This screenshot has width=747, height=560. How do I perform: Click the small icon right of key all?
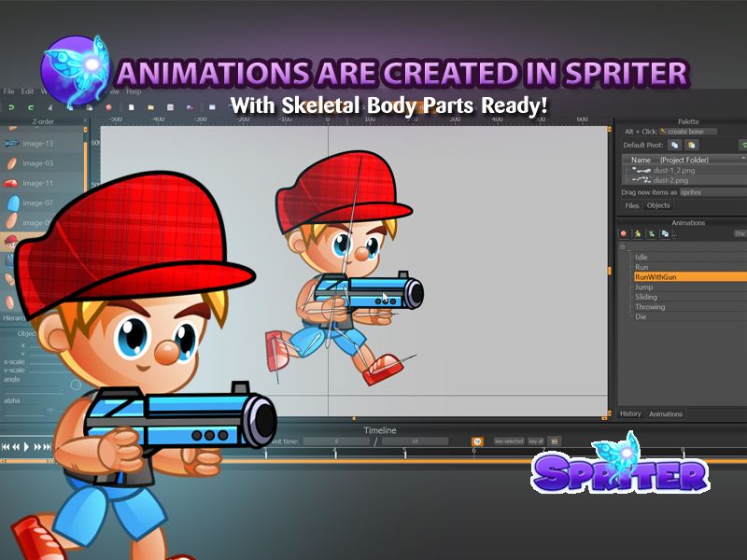554,441
